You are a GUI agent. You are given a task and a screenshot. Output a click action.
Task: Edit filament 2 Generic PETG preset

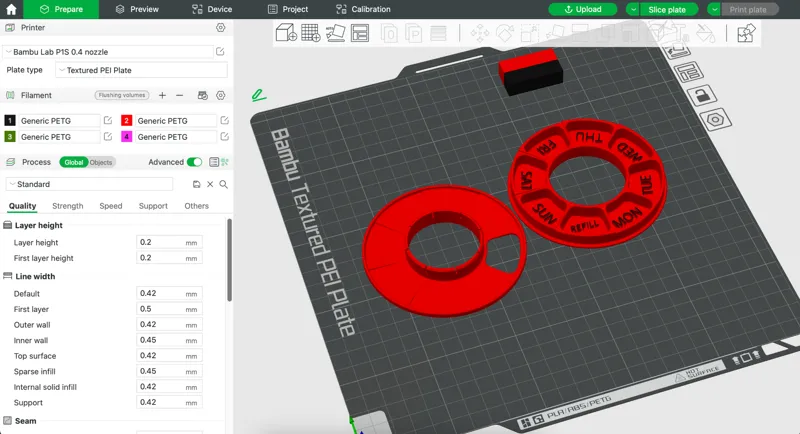tap(224, 120)
